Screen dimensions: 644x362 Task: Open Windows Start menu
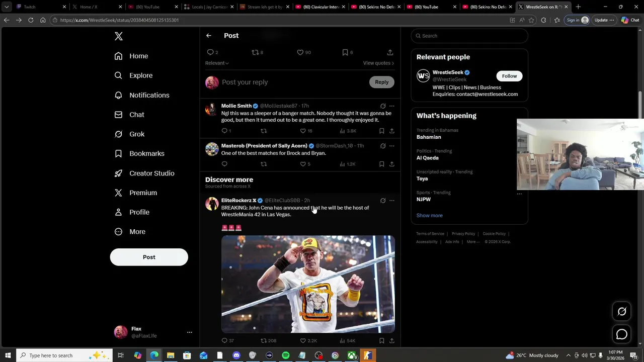(8, 355)
